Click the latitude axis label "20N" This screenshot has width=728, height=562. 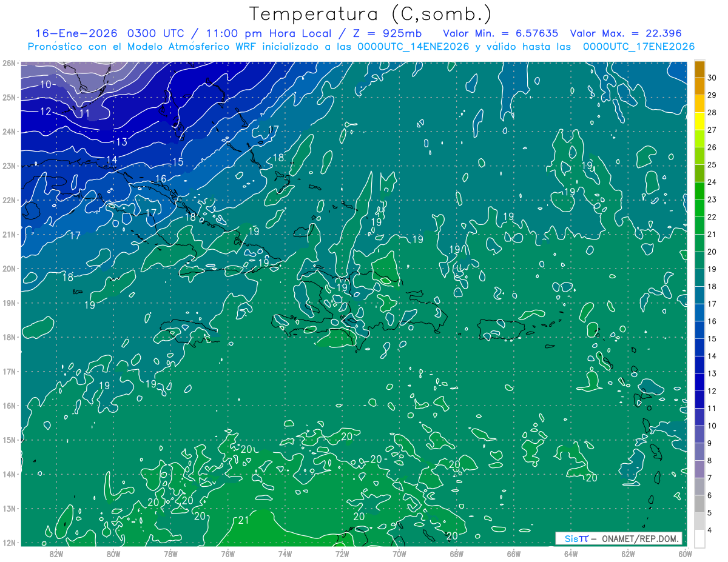pos(8,269)
